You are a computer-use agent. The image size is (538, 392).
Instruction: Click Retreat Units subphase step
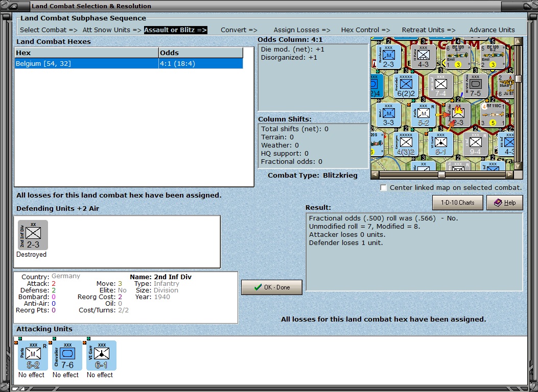click(x=429, y=30)
